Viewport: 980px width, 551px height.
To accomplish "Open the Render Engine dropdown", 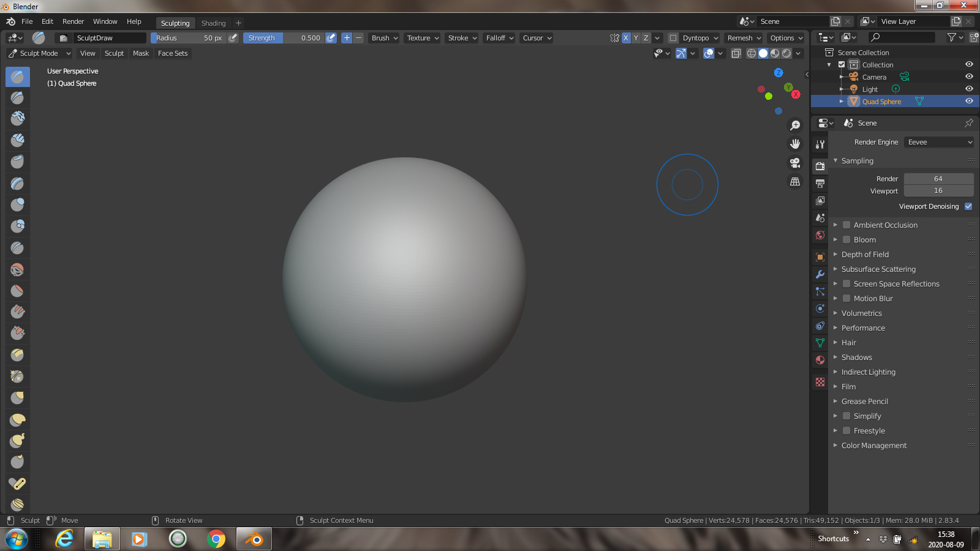I will pos(938,141).
